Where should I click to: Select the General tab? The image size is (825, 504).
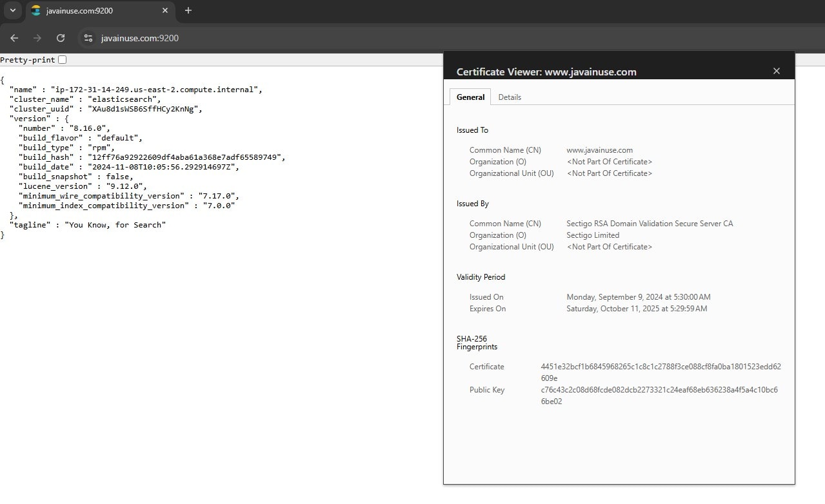coord(470,97)
